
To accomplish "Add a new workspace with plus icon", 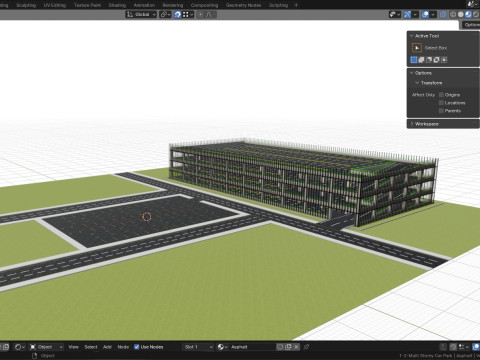I will (x=296, y=5).
